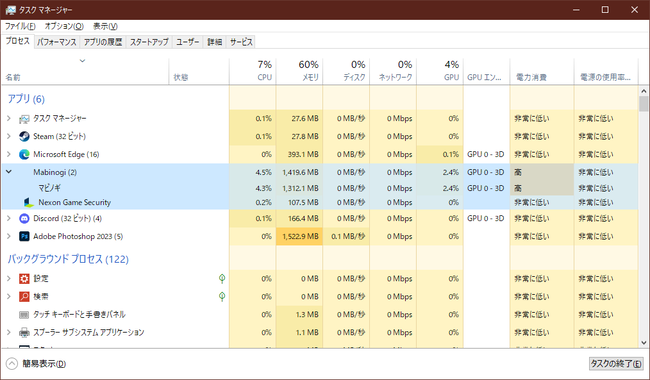650x380 pixels.
Task: Click the 検索 background process icon
Action: tap(24, 296)
